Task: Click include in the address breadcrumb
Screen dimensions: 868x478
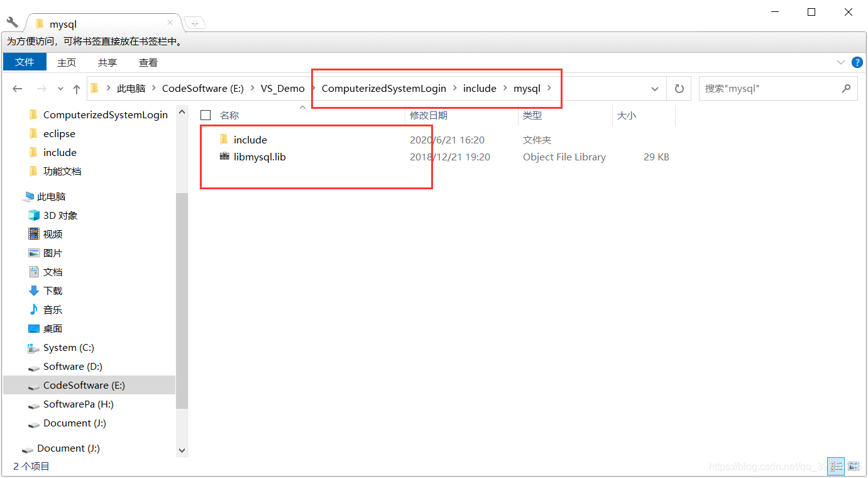Action: point(480,89)
